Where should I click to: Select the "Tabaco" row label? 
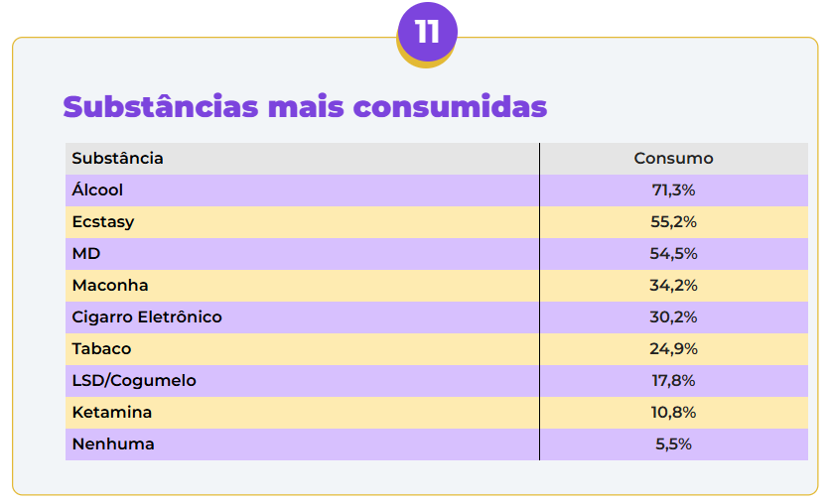tap(101, 349)
